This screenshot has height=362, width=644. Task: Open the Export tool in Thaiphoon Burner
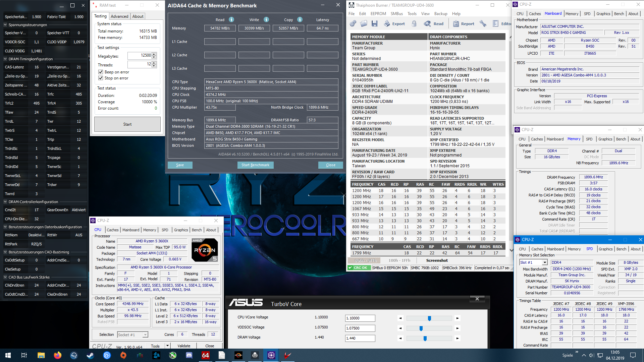click(x=394, y=23)
